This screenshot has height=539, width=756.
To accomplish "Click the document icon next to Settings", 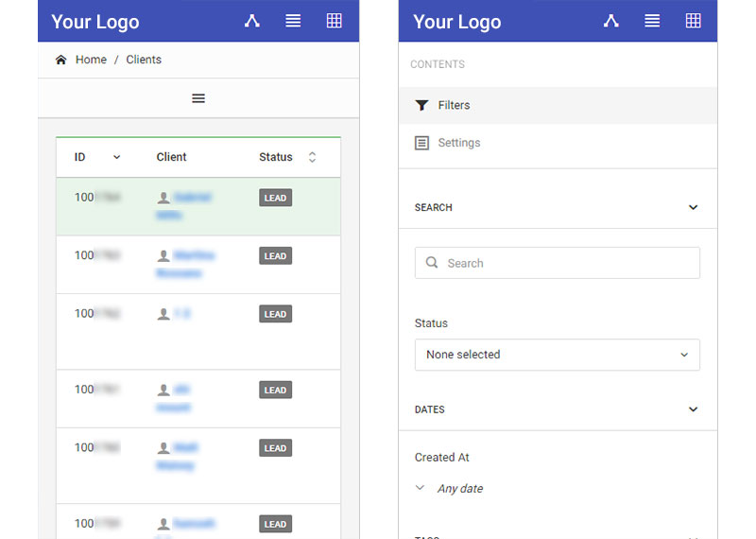I will pos(421,143).
